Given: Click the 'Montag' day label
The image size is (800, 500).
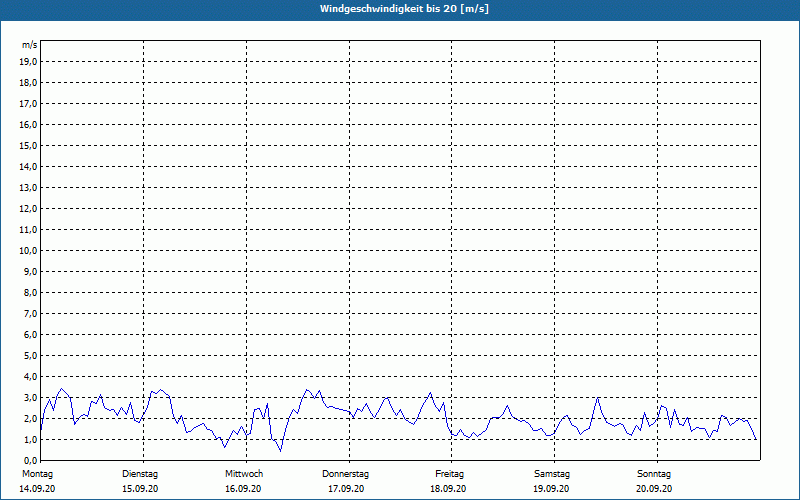Looking at the screenshot, I should [37, 474].
